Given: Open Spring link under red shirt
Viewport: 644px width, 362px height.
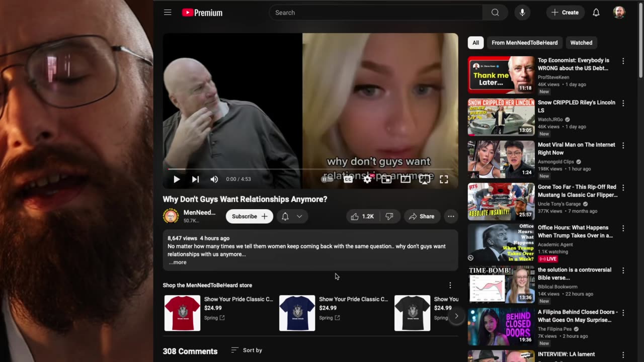Looking at the screenshot, I should [214, 318].
